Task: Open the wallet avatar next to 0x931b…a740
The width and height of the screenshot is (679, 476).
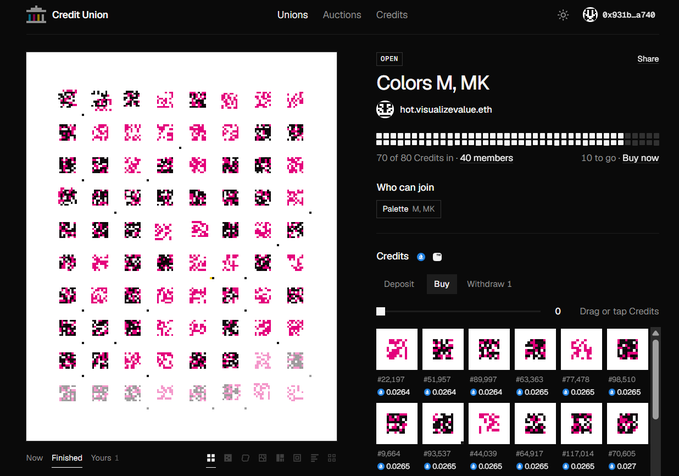Action: click(x=590, y=15)
